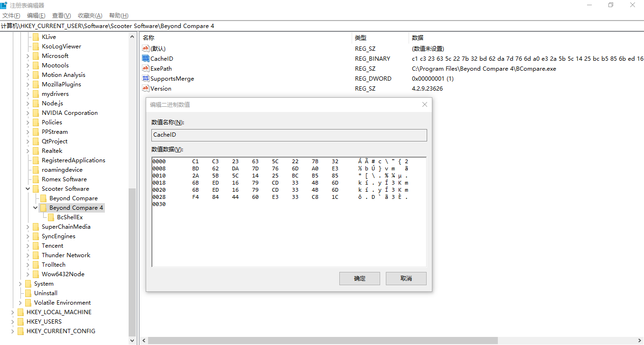Open the 编辑(E) menu
644x345 pixels.
pyautogui.click(x=36, y=16)
